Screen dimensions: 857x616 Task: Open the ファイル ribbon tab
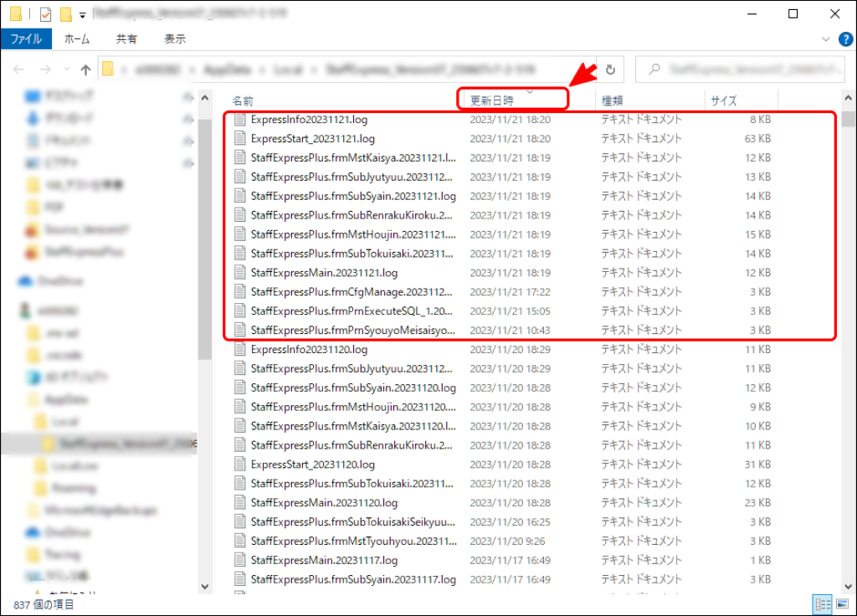point(26,38)
